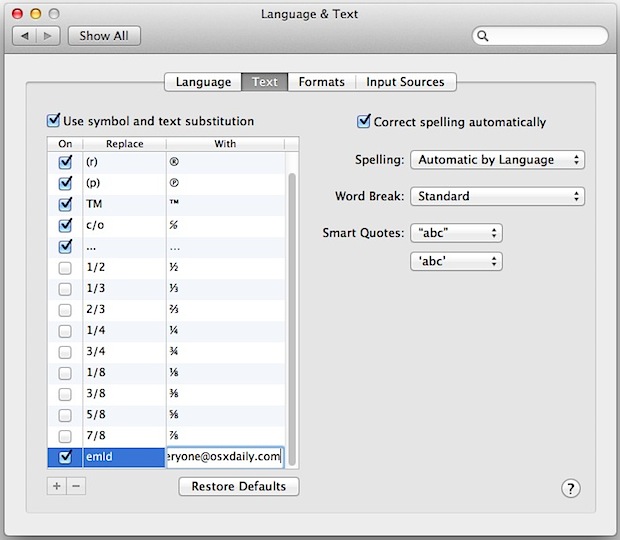Select the emld Replace cell
This screenshot has height=540, width=620.
click(x=124, y=457)
